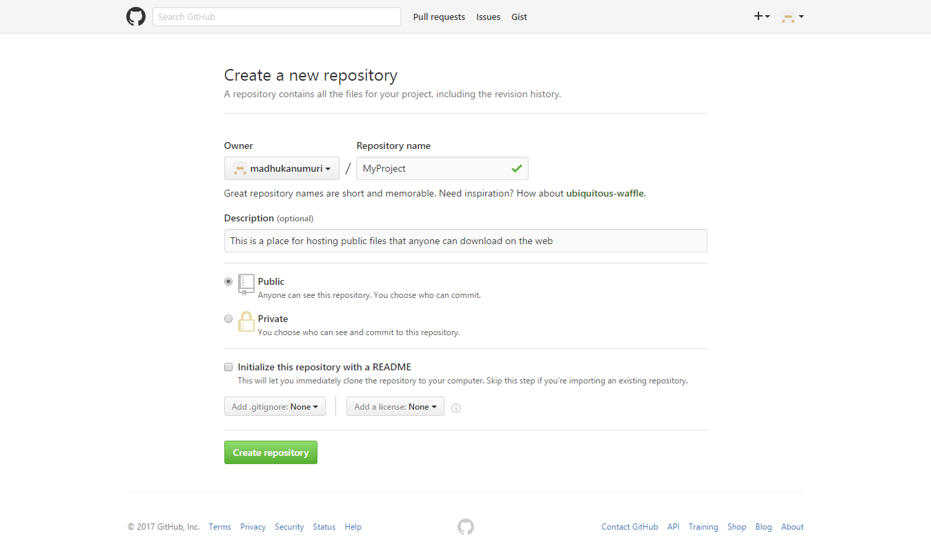Click the Description text field
The image size is (931, 560).
(x=466, y=241)
